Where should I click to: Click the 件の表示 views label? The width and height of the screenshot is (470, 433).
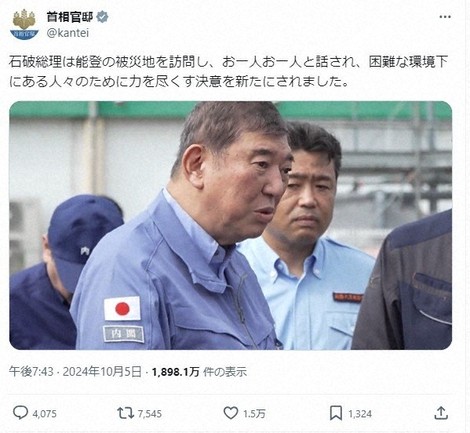coord(225,372)
